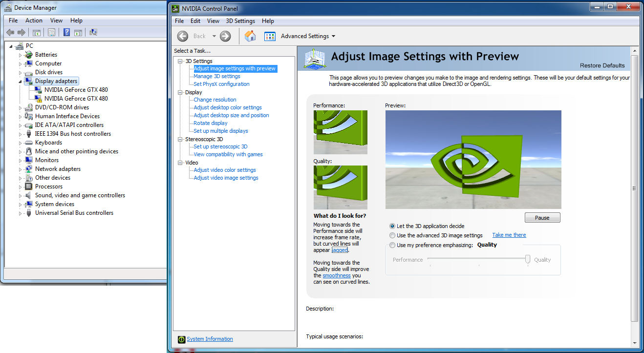Open the File menu in Device Manager
The width and height of the screenshot is (644, 353).
click(x=13, y=21)
